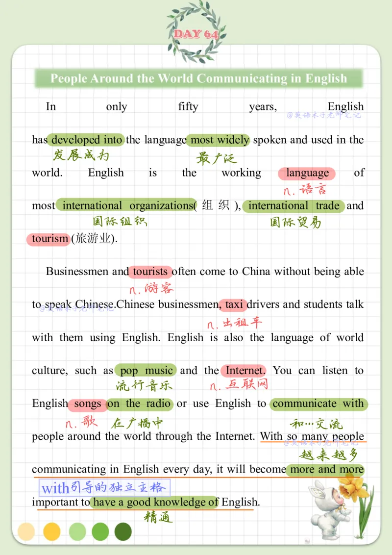Click the handwritten note '最广泛'
Screen dimensions: 392x555
(x=216, y=158)
